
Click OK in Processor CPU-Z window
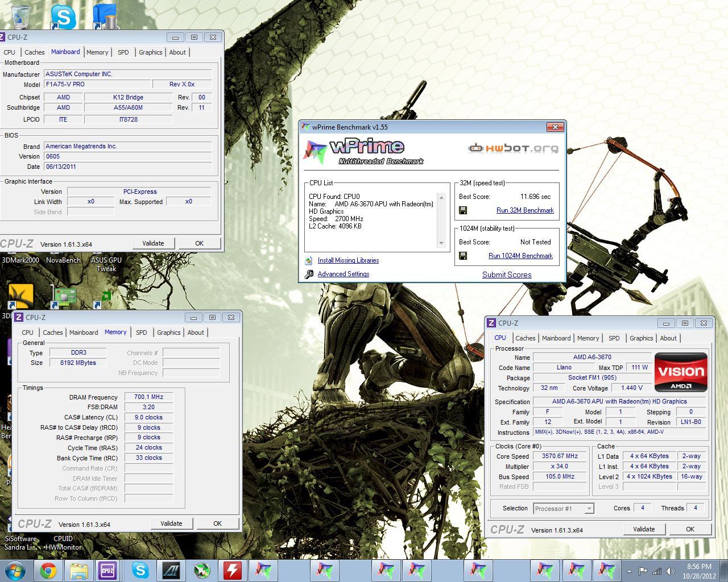click(x=690, y=529)
